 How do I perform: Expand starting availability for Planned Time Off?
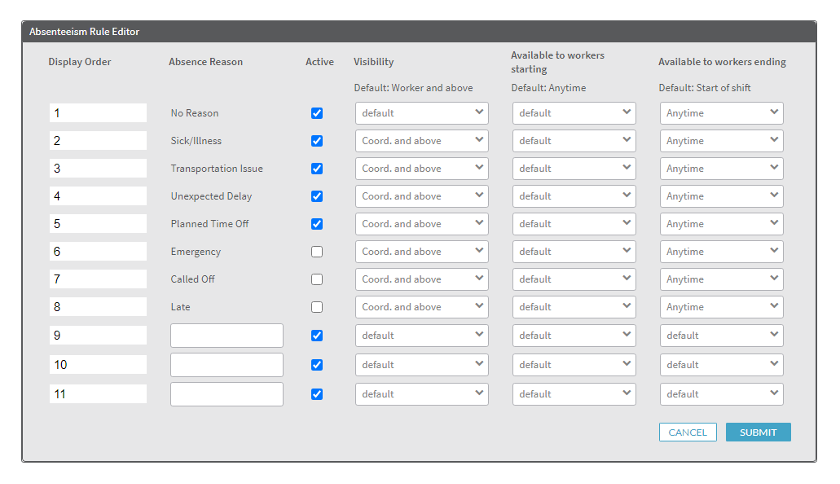click(x=574, y=224)
